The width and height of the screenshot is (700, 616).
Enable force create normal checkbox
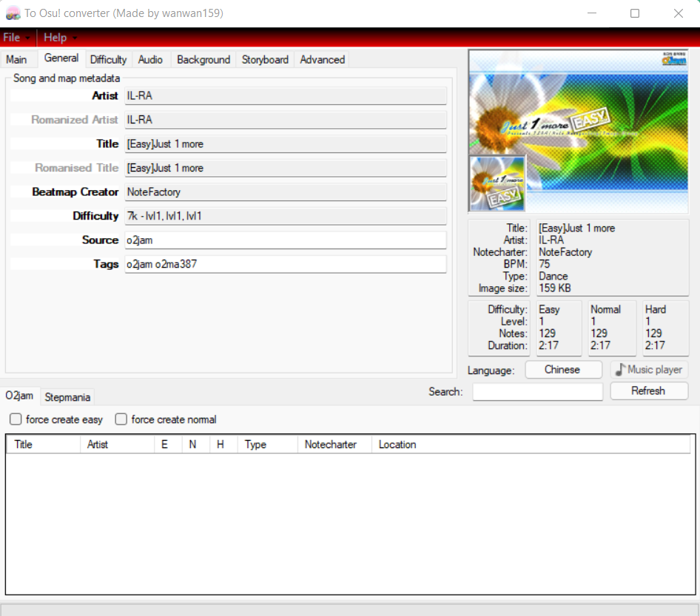click(x=121, y=419)
